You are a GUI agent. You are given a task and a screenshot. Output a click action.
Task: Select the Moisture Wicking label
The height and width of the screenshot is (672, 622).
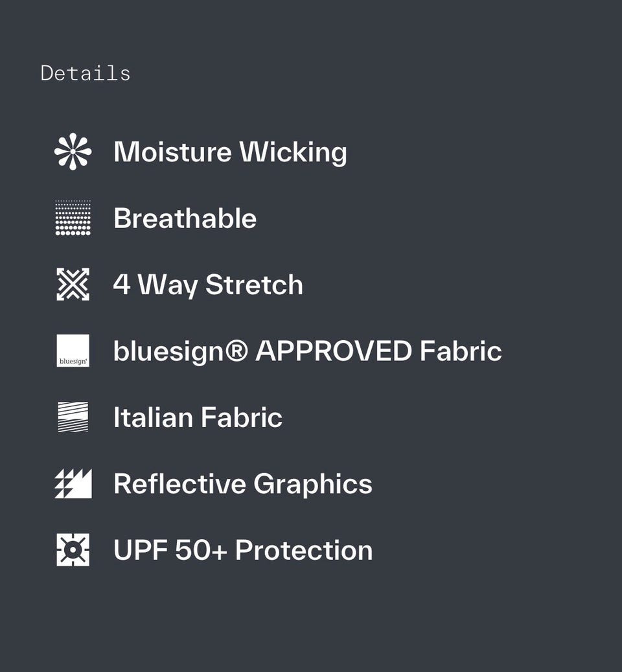pyautogui.click(x=230, y=152)
